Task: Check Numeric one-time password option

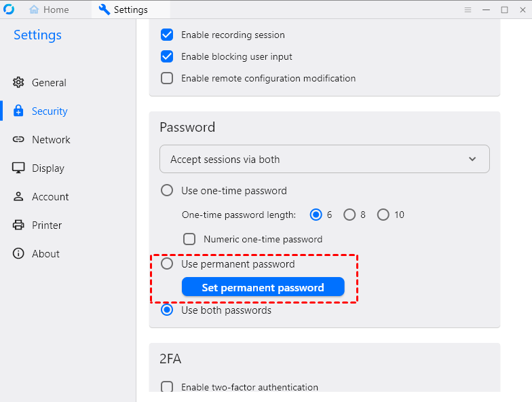Action: [x=190, y=240]
